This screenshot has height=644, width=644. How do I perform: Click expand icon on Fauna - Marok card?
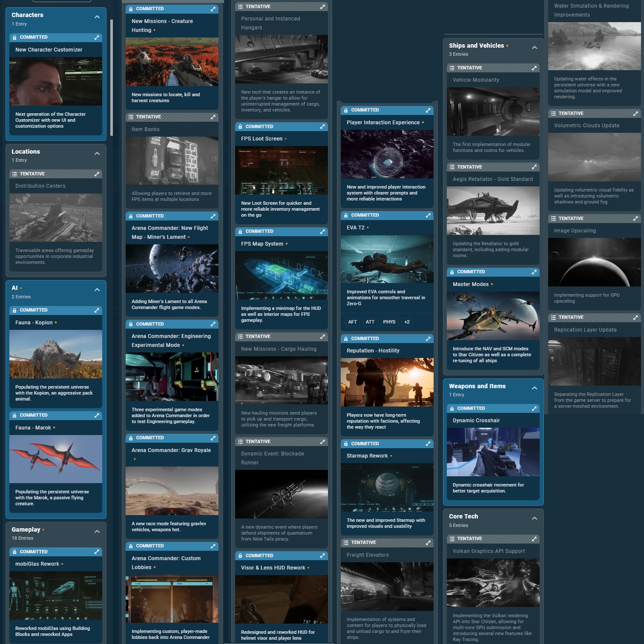[97, 415]
